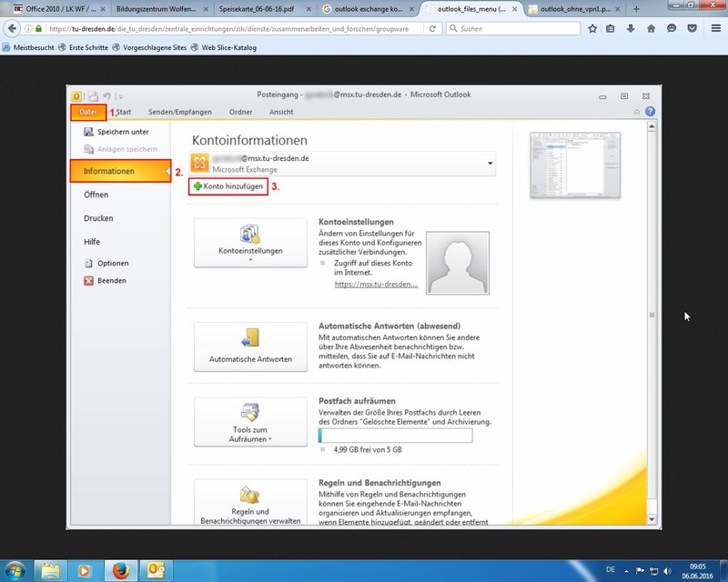Screen dimensions: 728x582
Task: Open the Datei tab in Outlook
Action: tap(88, 112)
